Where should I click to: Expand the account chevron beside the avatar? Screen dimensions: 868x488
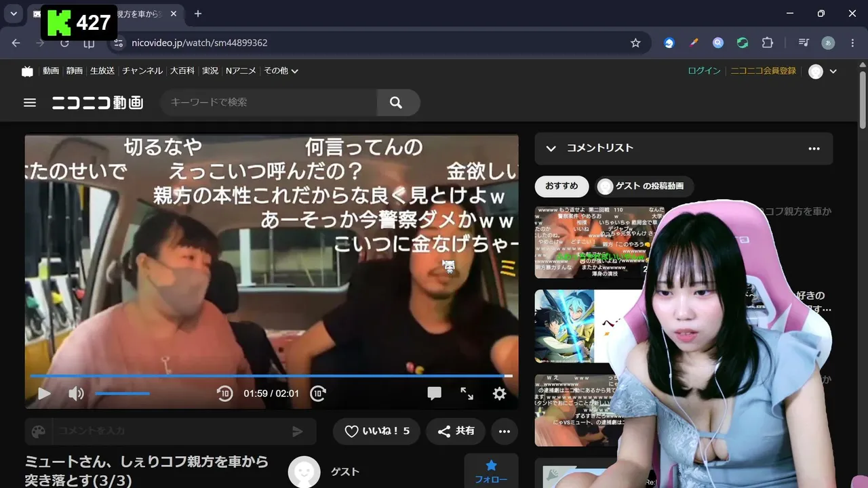(x=833, y=71)
